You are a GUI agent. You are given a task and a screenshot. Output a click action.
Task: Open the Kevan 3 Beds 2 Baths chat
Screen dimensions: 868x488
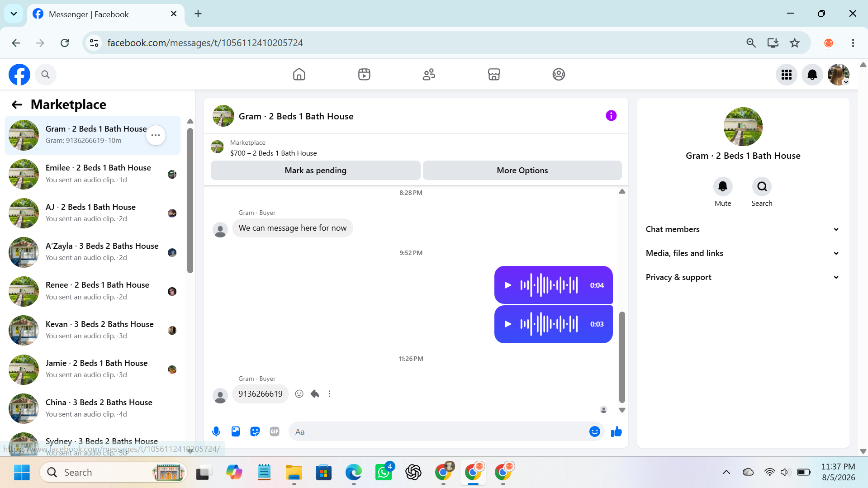pos(93,330)
